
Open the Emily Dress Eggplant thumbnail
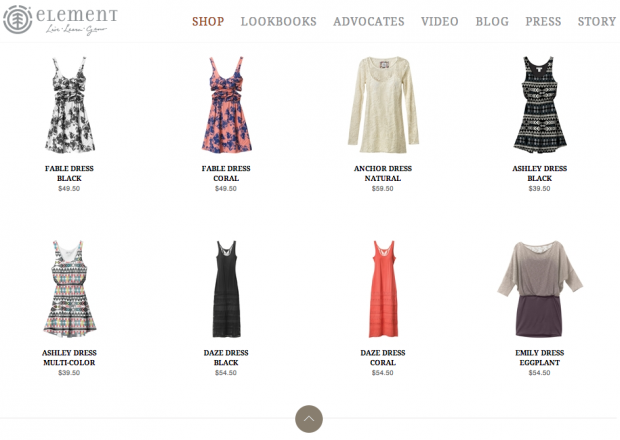pos(539,289)
